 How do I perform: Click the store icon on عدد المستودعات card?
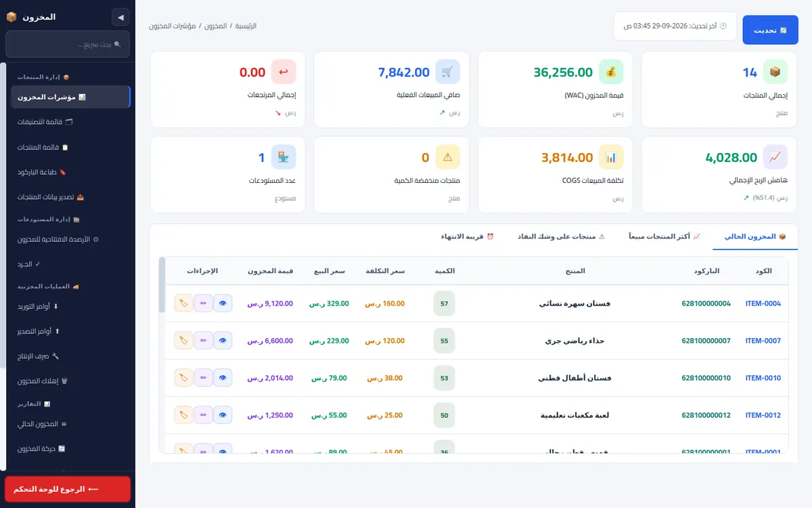(x=284, y=157)
